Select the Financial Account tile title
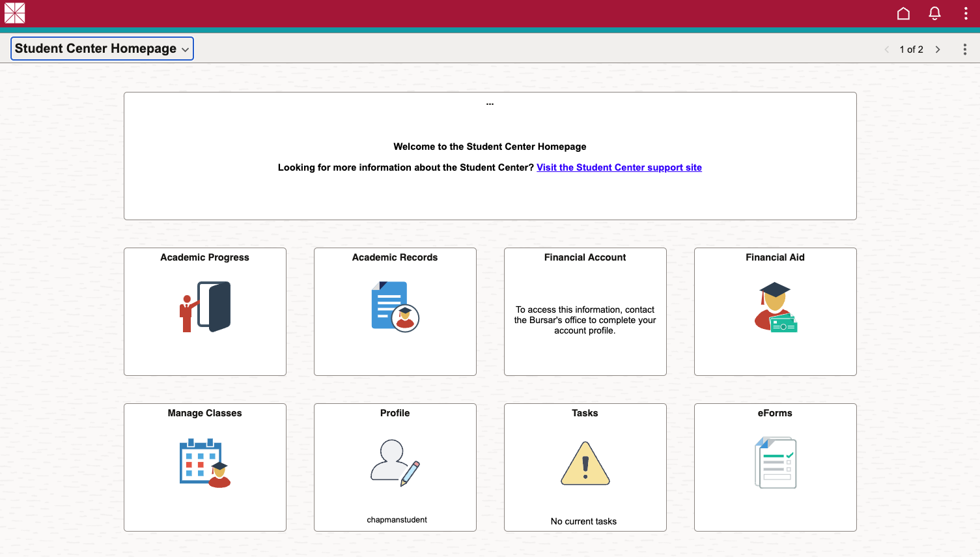980x557 pixels. click(x=585, y=257)
